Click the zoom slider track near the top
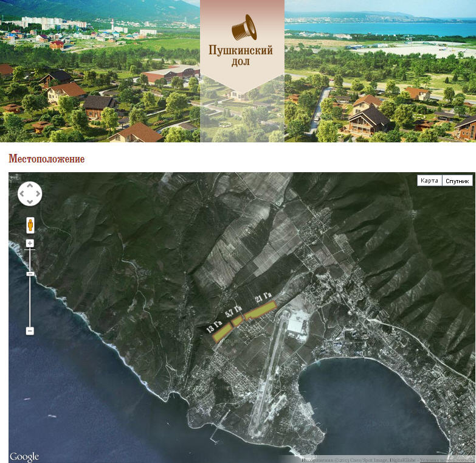 30,256
